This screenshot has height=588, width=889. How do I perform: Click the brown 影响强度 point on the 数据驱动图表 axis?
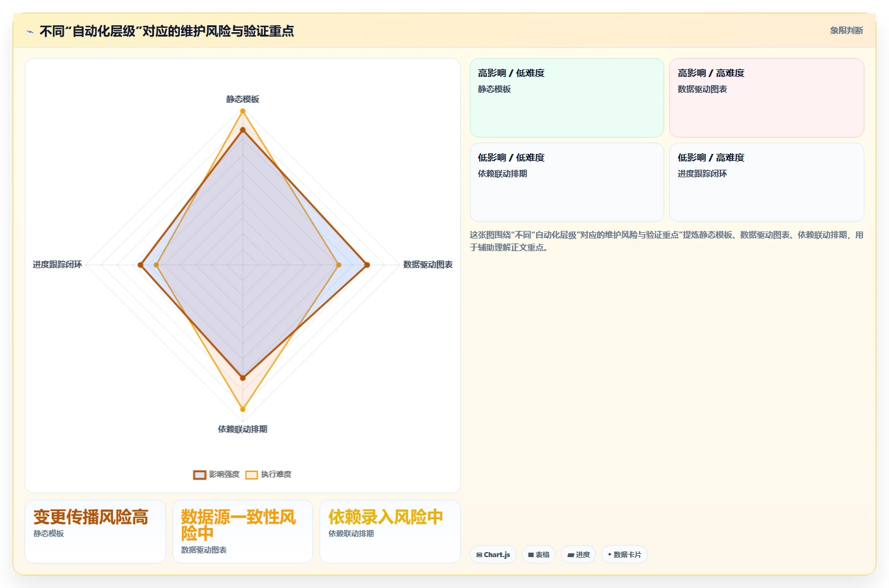coord(367,265)
